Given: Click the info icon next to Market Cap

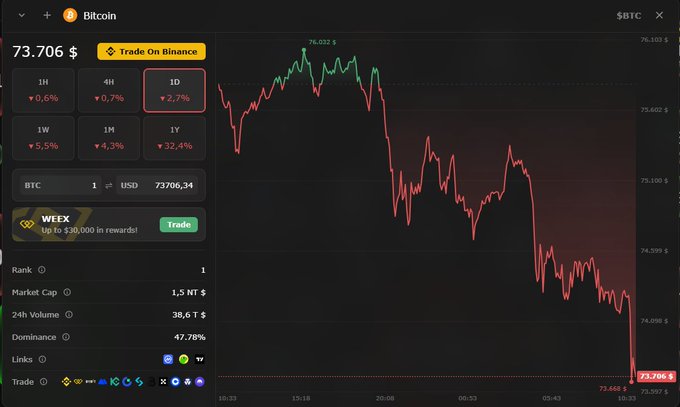Looking at the screenshot, I should [x=67, y=292].
